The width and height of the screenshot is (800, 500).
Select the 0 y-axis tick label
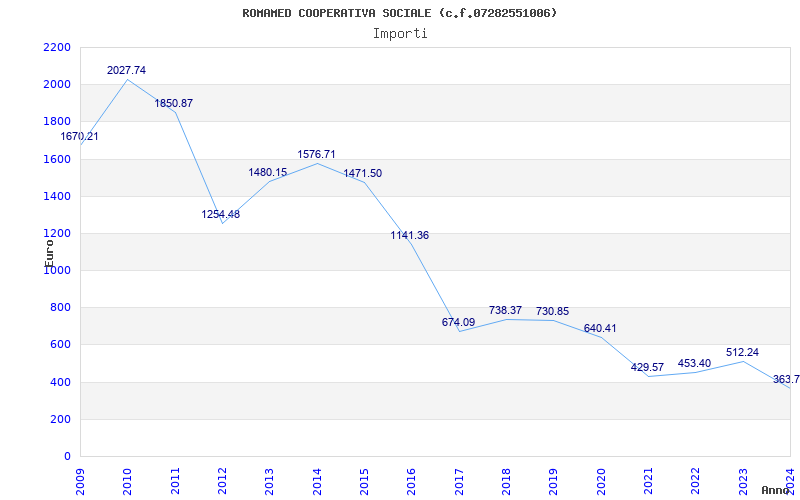coord(67,457)
